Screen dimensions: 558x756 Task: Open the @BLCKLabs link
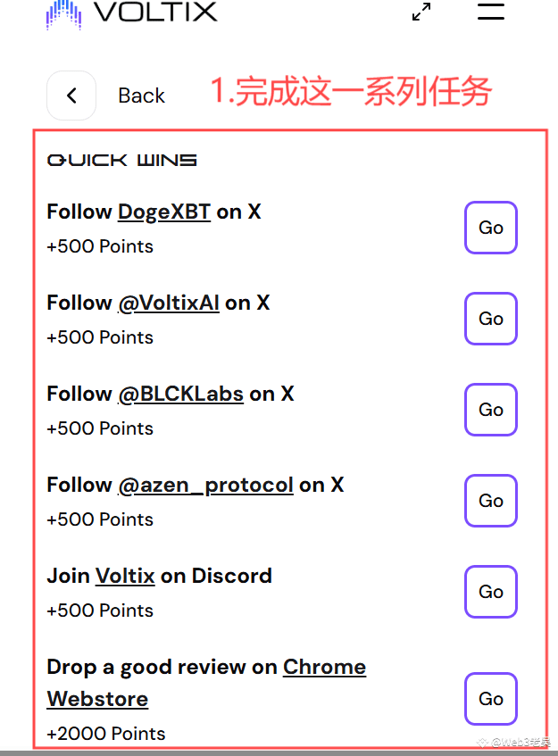click(180, 395)
